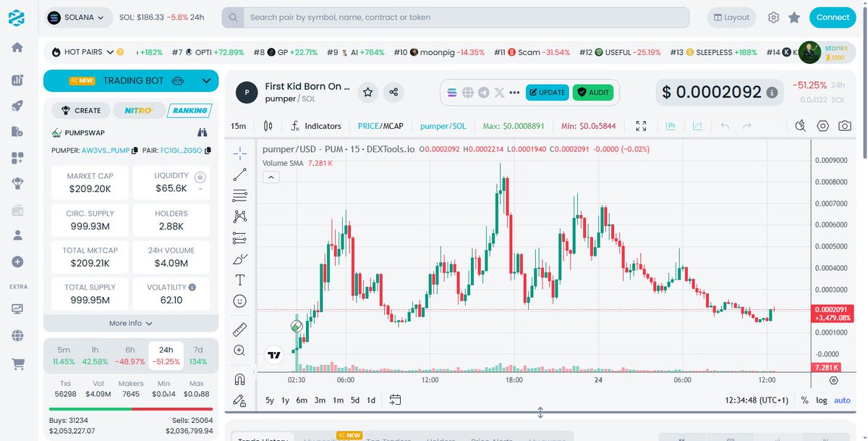The width and height of the screenshot is (868, 441).
Task: Open settings gear in top bar
Action: click(x=773, y=17)
